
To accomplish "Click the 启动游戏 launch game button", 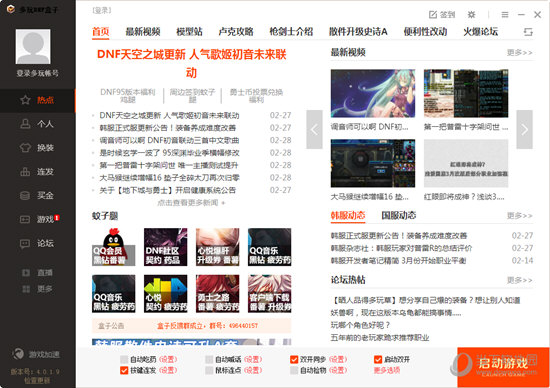I will click(x=503, y=367).
